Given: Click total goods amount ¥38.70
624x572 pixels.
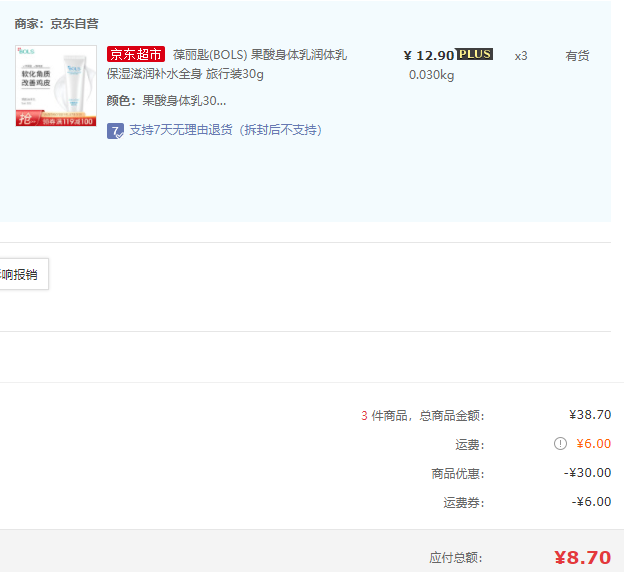Looking at the screenshot, I should (x=590, y=415).
